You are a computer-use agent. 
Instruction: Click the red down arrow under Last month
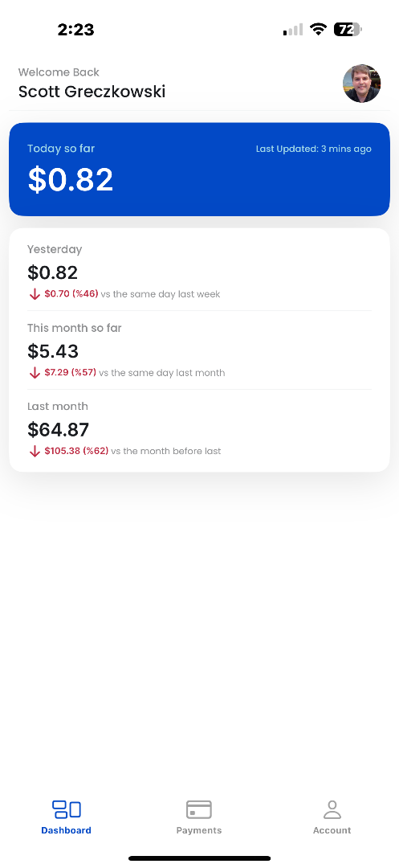click(35, 451)
